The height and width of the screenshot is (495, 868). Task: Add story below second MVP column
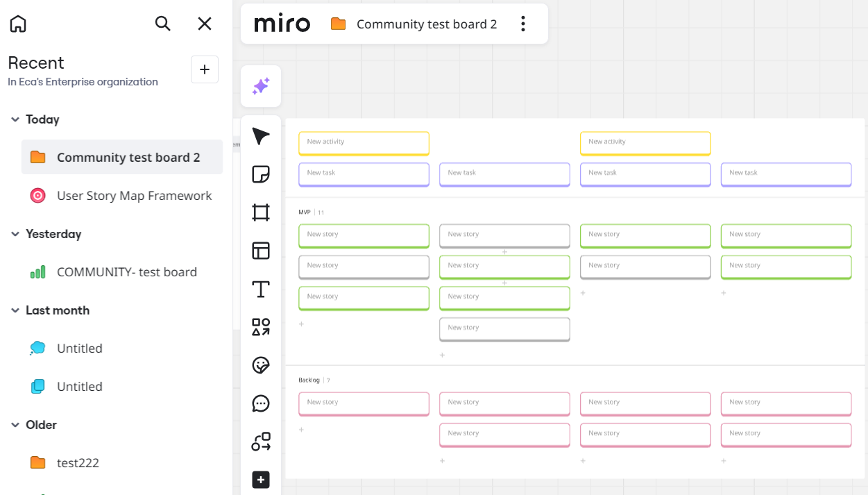tap(442, 355)
